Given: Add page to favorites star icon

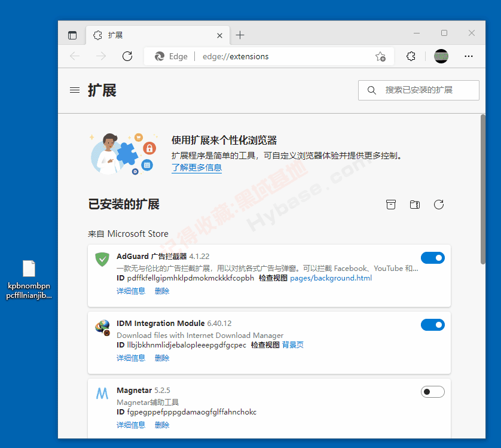Looking at the screenshot, I should click(x=380, y=57).
